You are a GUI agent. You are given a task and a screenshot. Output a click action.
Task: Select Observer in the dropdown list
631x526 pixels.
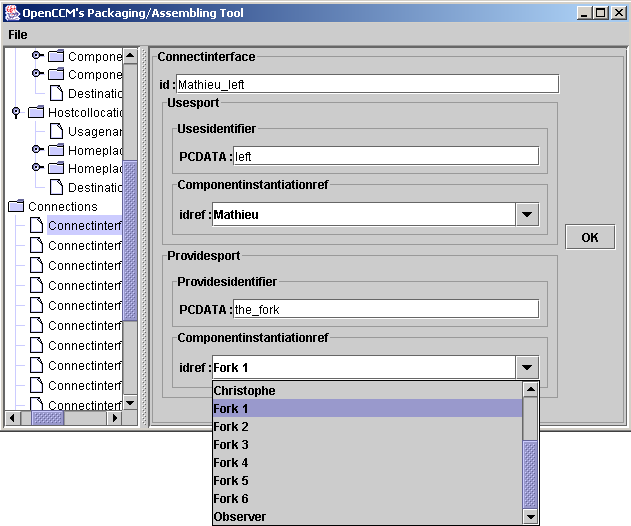pos(367,516)
